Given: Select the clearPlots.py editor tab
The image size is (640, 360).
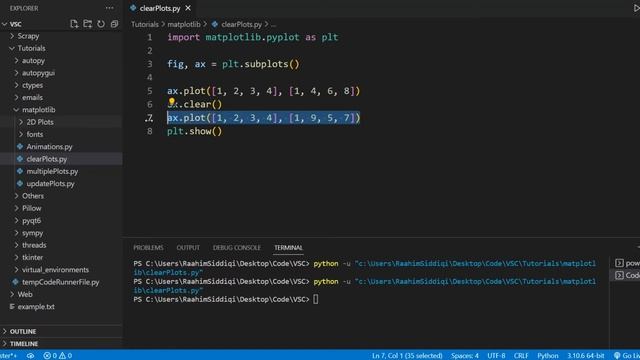Looking at the screenshot, I should 160,8.
